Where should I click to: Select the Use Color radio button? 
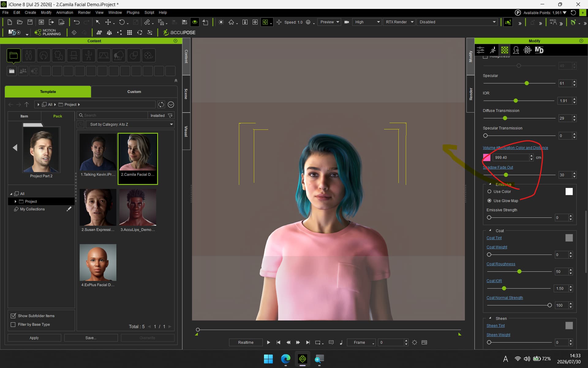click(489, 191)
